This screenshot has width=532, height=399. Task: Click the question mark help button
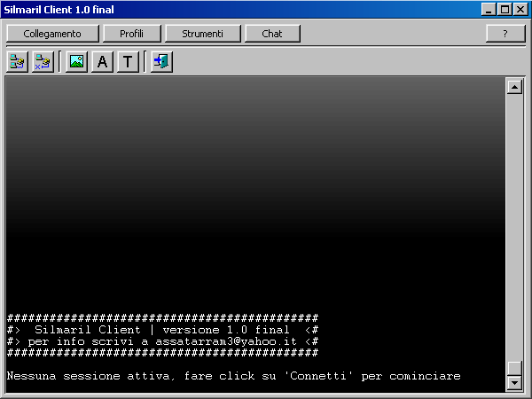pyautogui.click(x=505, y=34)
